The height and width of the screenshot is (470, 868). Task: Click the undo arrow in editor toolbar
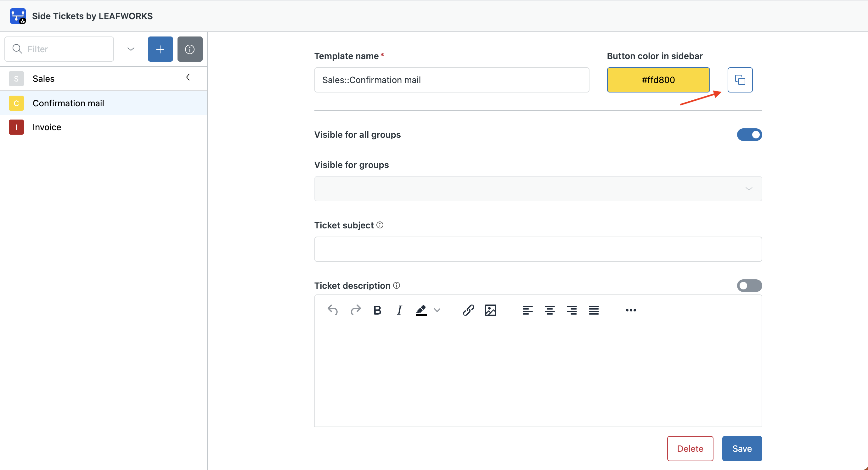(332, 310)
